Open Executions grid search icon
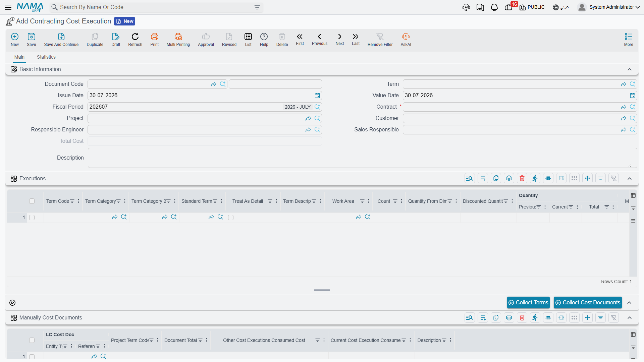The height and width of the screenshot is (362, 644). tap(470, 178)
